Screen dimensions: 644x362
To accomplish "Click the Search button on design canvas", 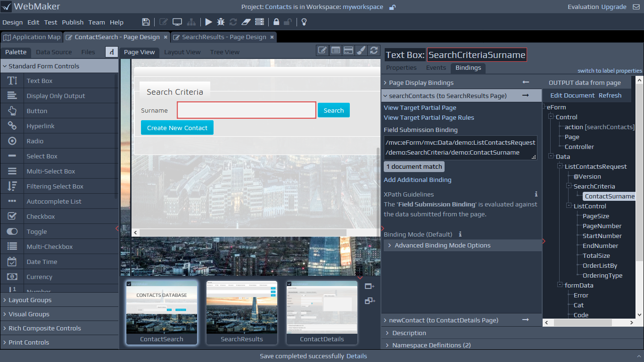I will pyautogui.click(x=334, y=110).
